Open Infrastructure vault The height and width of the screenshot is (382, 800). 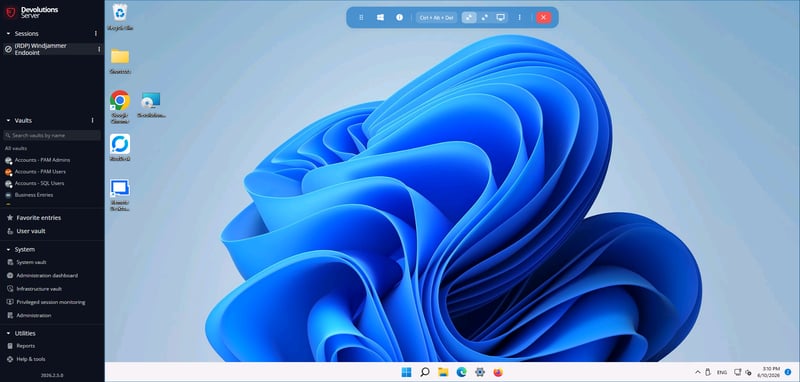[34, 289]
